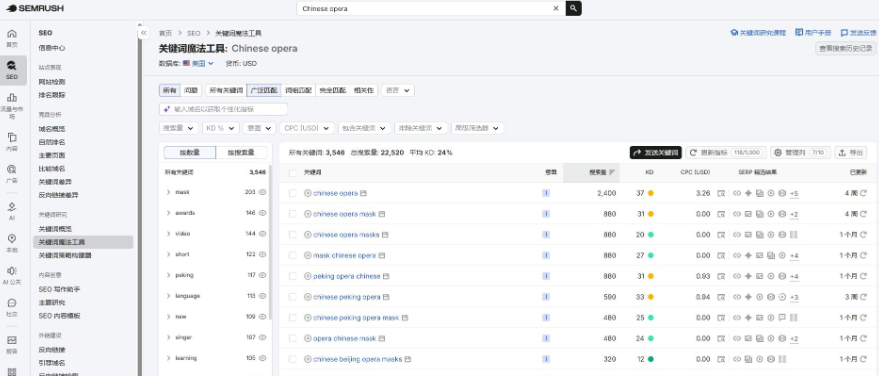
Task: Tick checkbox for chinese beijing opera masks row
Action: click(x=292, y=359)
